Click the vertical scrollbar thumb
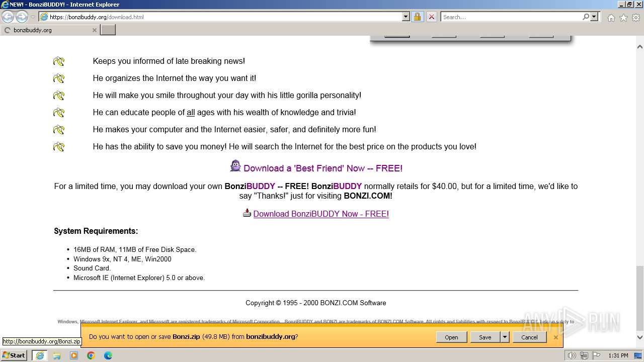644x362 pixels. point(640,298)
